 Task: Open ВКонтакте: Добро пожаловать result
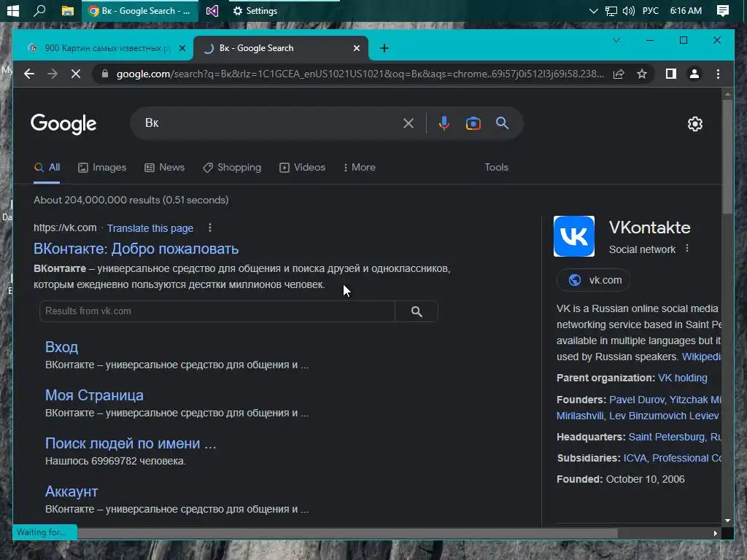pyautogui.click(x=136, y=249)
